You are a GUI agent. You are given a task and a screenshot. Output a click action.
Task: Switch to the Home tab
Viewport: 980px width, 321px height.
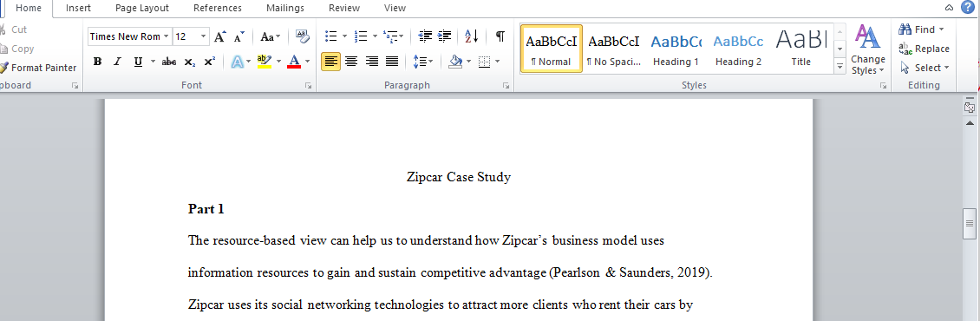[29, 8]
